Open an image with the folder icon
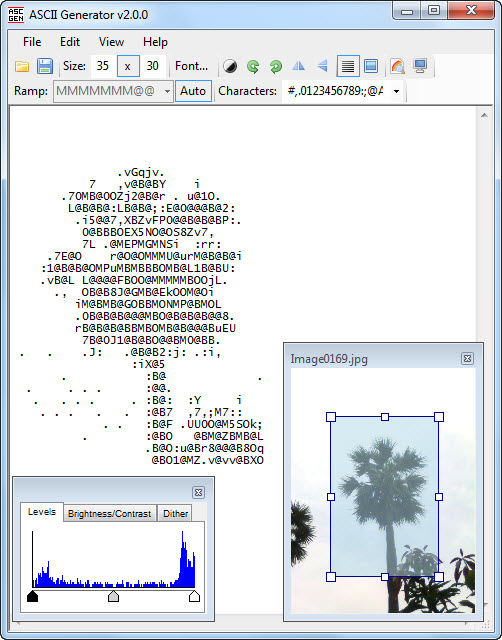This screenshot has height=640, width=502. tap(22, 66)
